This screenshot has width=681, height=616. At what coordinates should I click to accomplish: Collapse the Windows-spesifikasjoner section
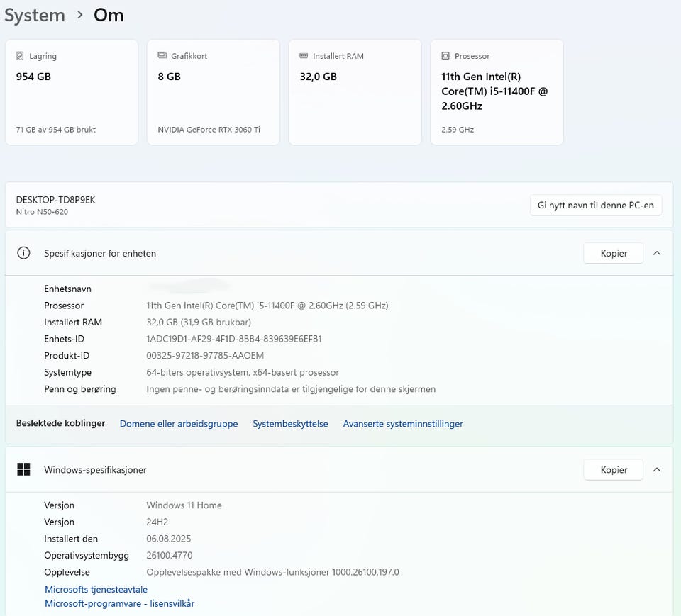(657, 469)
